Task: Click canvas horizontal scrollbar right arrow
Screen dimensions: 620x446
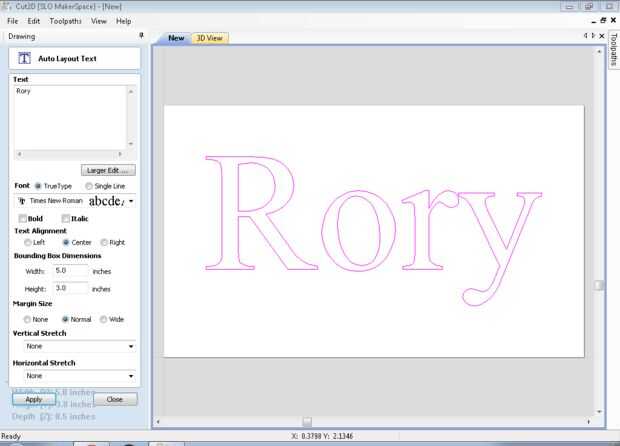Action: coord(589,422)
